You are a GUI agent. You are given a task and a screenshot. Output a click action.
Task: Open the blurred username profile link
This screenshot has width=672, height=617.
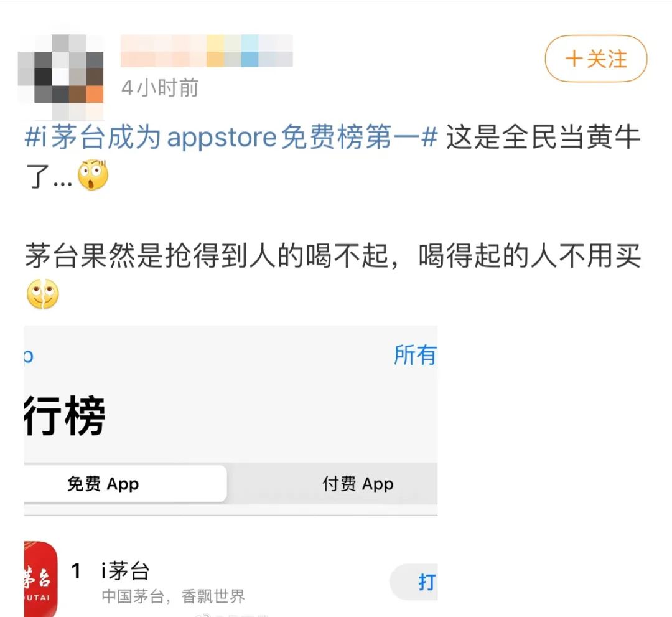[x=207, y=50]
